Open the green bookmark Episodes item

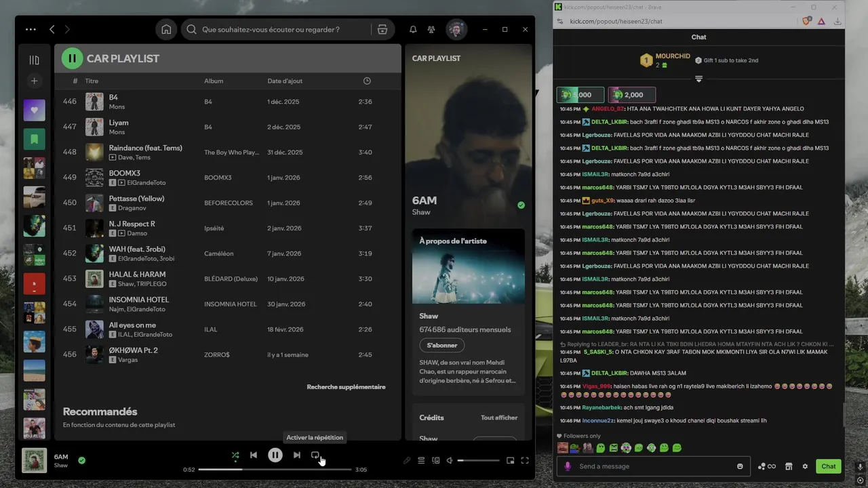tap(34, 139)
